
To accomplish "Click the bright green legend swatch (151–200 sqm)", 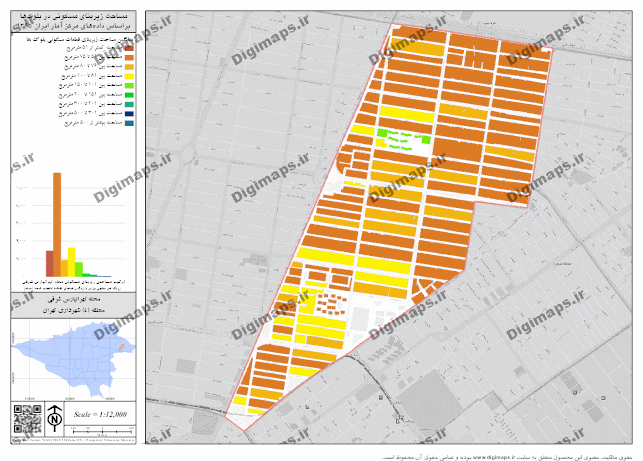I will coord(129,95).
